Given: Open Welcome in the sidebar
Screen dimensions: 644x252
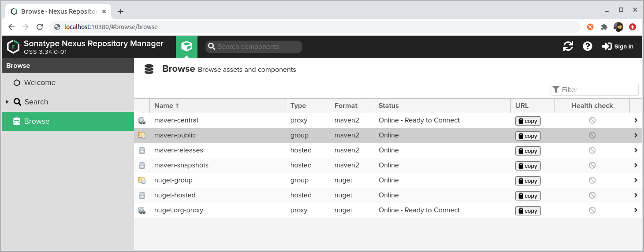Looking at the screenshot, I should click(68, 82).
